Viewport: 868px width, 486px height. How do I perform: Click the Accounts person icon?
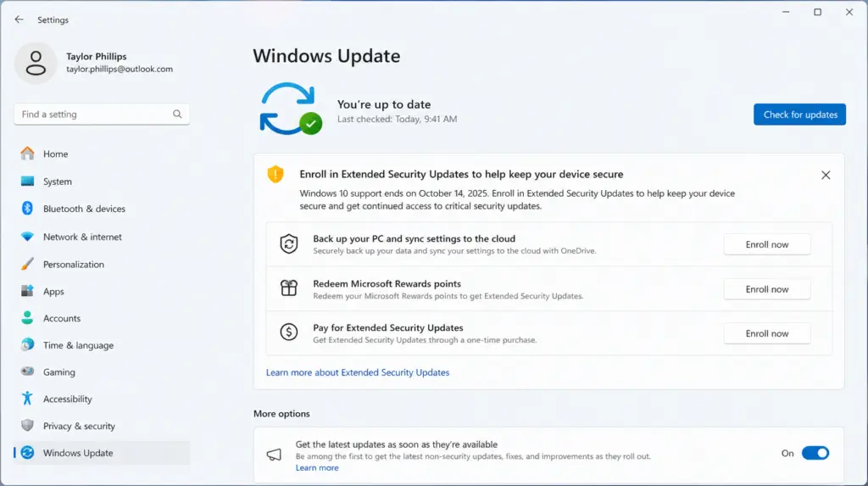tap(27, 318)
